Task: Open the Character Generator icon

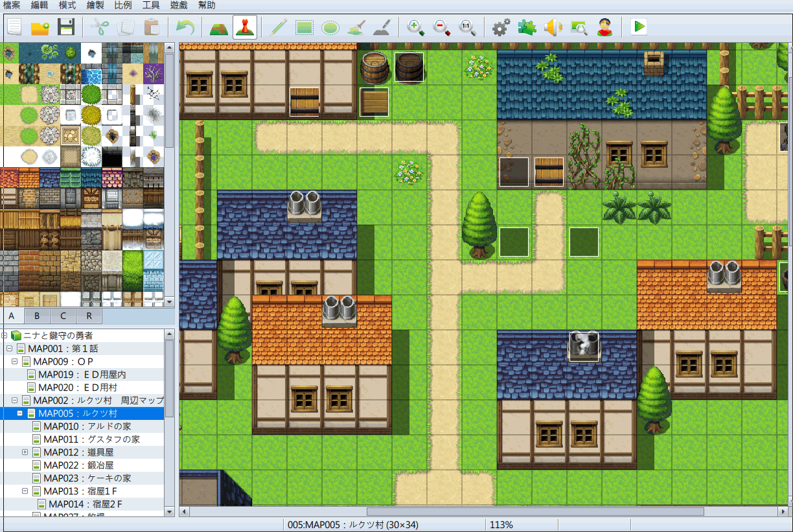Action: point(605,27)
